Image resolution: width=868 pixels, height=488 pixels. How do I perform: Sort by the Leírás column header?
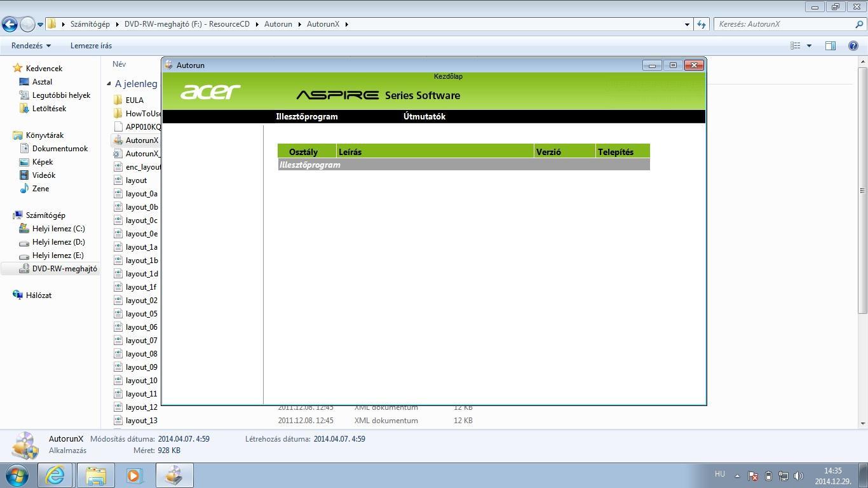point(435,151)
